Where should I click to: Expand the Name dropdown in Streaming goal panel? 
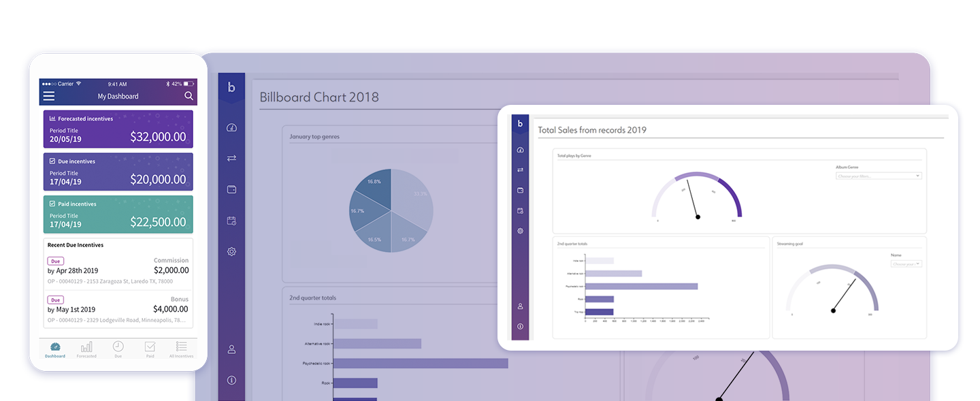pos(906,263)
